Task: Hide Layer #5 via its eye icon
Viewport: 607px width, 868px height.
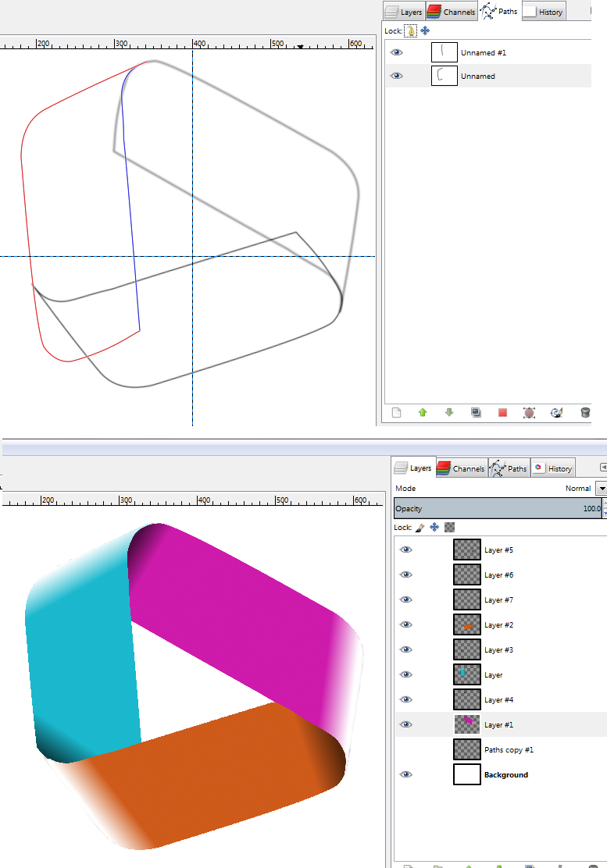Action: tap(406, 550)
